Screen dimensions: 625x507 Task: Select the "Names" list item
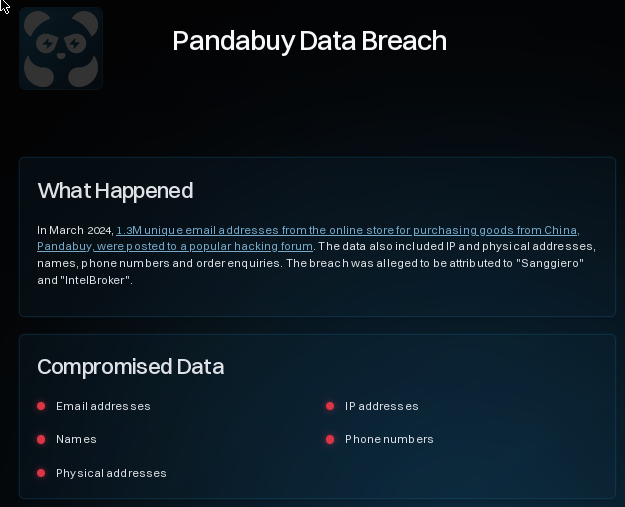click(x=76, y=439)
